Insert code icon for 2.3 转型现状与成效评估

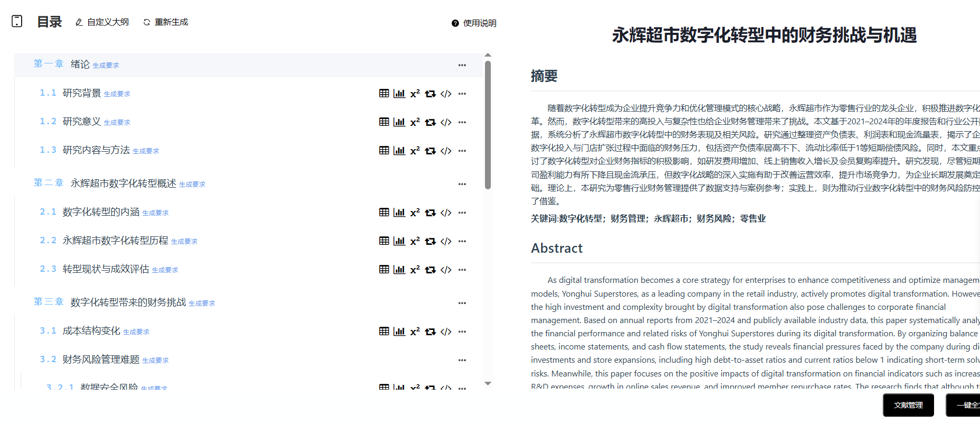point(446,270)
